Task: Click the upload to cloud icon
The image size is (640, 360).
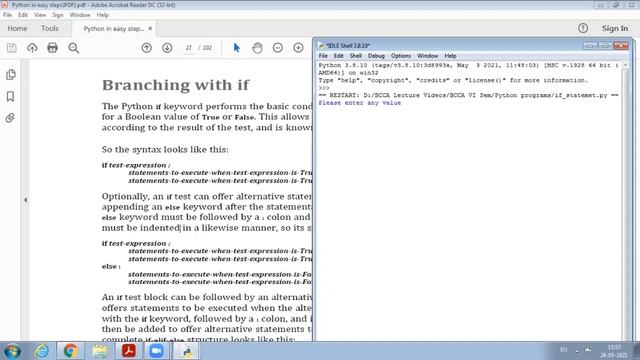Action: pos(32,48)
